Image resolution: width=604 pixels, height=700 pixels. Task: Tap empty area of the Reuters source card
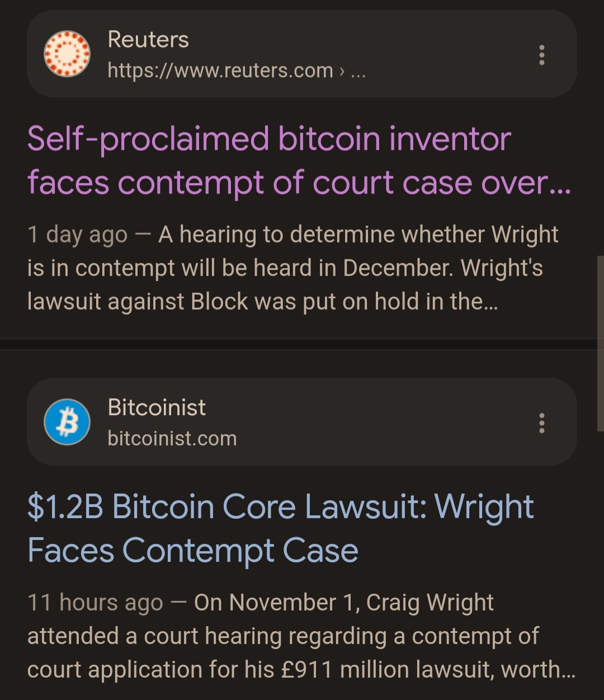(447, 54)
